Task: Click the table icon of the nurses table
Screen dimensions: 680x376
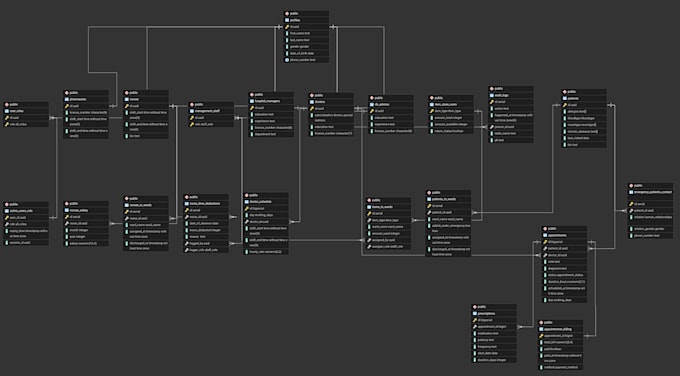Action: pos(126,99)
